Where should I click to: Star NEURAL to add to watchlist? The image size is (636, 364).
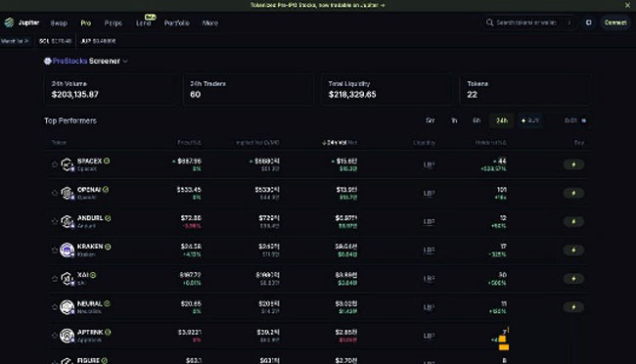[55, 307]
